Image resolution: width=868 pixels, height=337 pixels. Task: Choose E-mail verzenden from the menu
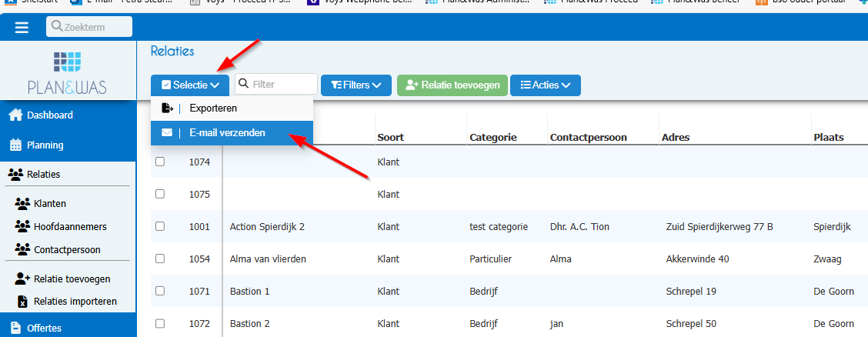click(x=232, y=133)
